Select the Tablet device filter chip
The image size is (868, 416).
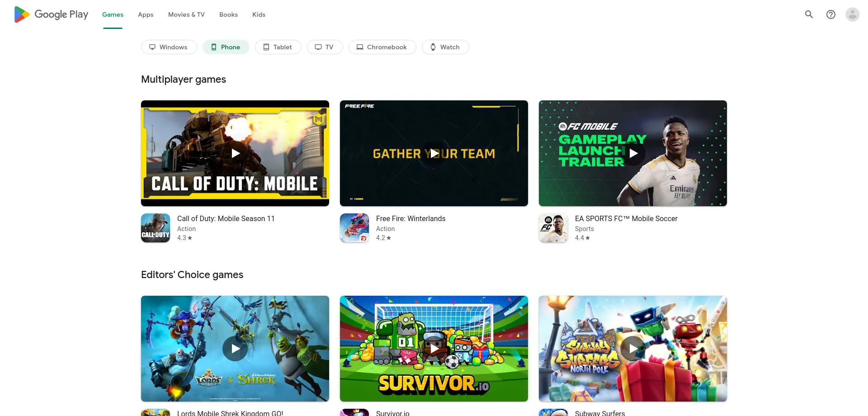pos(278,47)
